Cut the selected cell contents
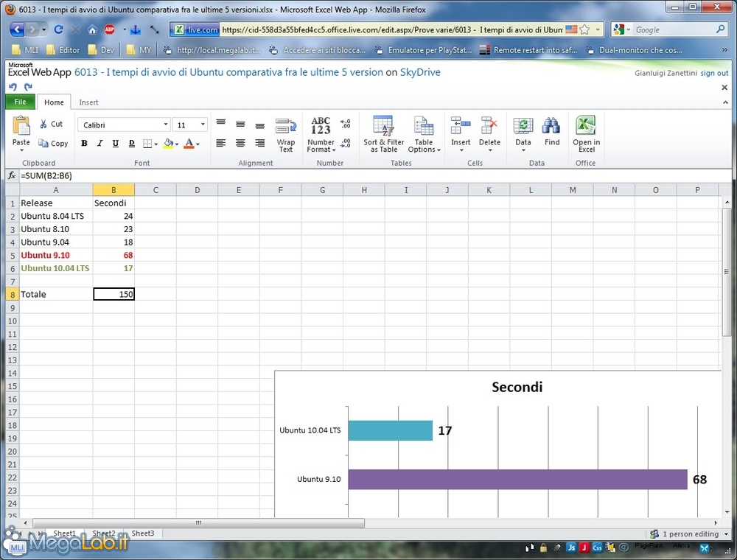The width and height of the screenshot is (737, 560). point(52,124)
